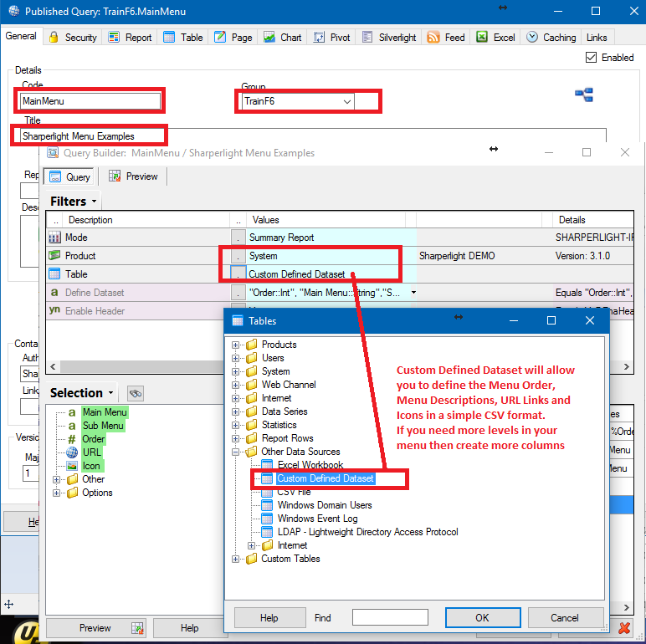Screen dimensions: 646x644
Task: Select Windows Domain Users table
Action: tap(325, 505)
